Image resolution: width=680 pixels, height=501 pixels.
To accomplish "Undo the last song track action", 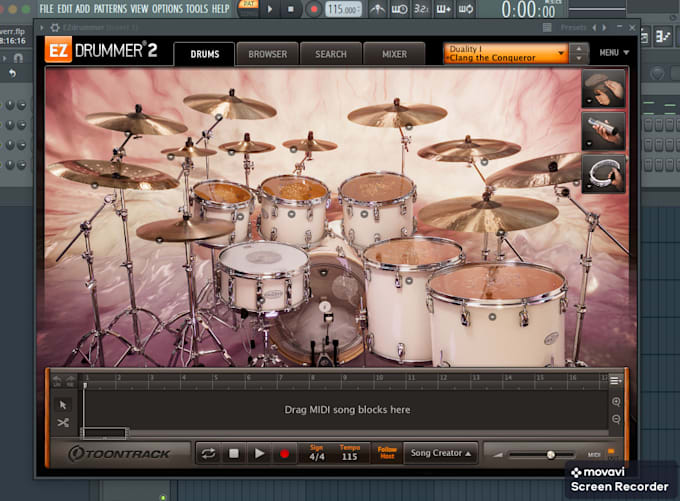I will click(57, 380).
